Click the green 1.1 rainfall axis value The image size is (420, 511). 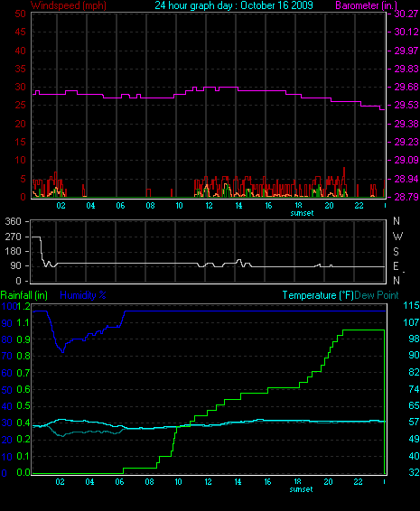point(23,323)
